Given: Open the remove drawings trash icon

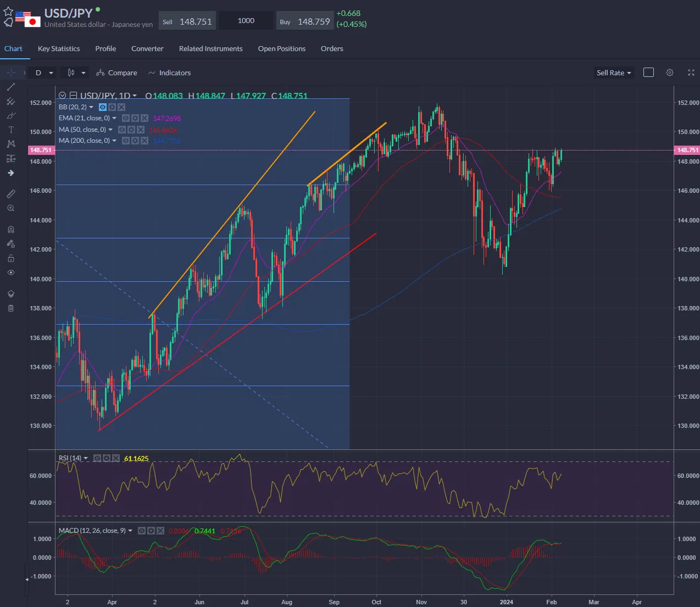Looking at the screenshot, I should (10, 308).
